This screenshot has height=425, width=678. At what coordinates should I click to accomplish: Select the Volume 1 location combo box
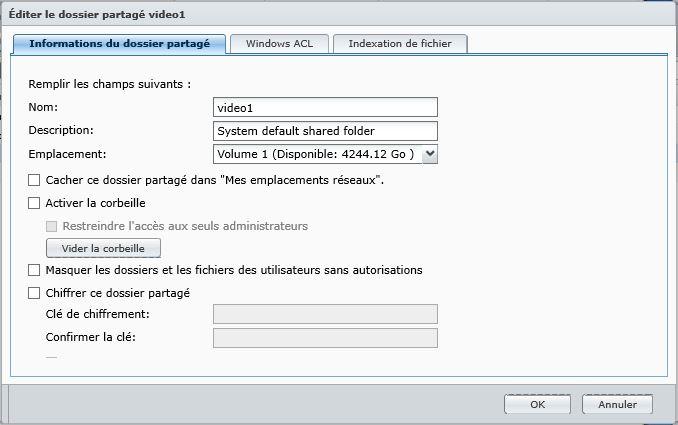tap(325, 154)
